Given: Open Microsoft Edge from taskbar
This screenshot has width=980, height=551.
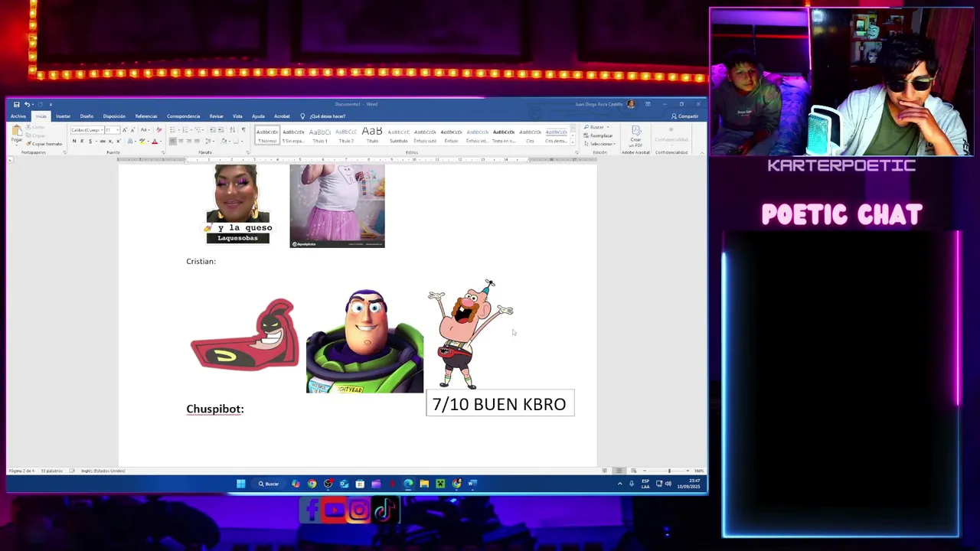Looking at the screenshot, I should coord(408,484).
